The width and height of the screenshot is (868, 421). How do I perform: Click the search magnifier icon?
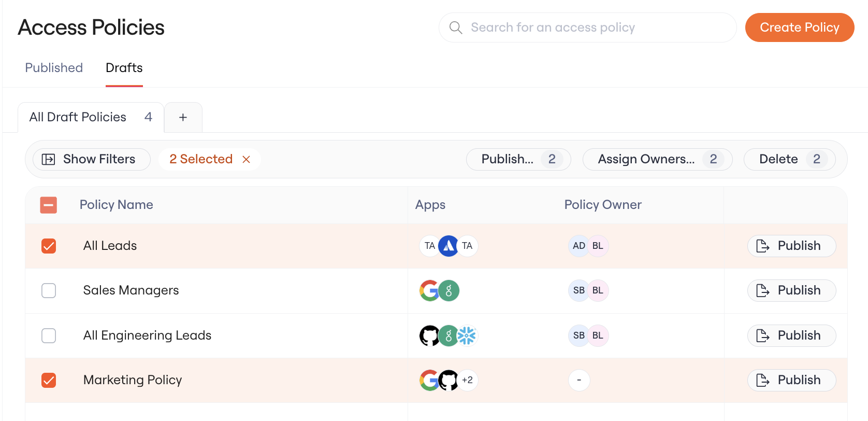click(456, 27)
